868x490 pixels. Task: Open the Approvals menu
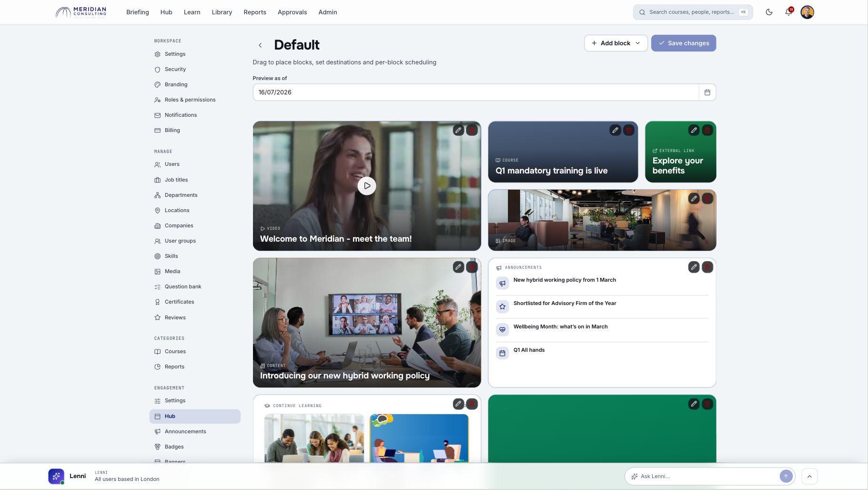293,12
